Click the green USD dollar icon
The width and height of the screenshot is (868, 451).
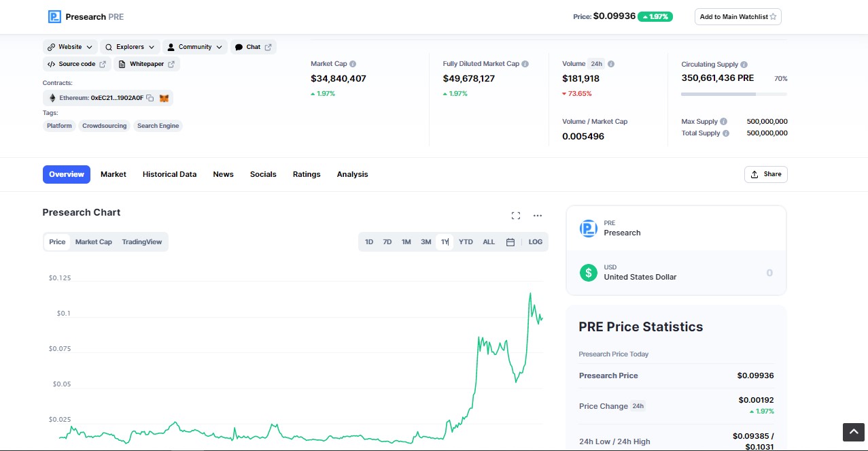(x=588, y=273)
